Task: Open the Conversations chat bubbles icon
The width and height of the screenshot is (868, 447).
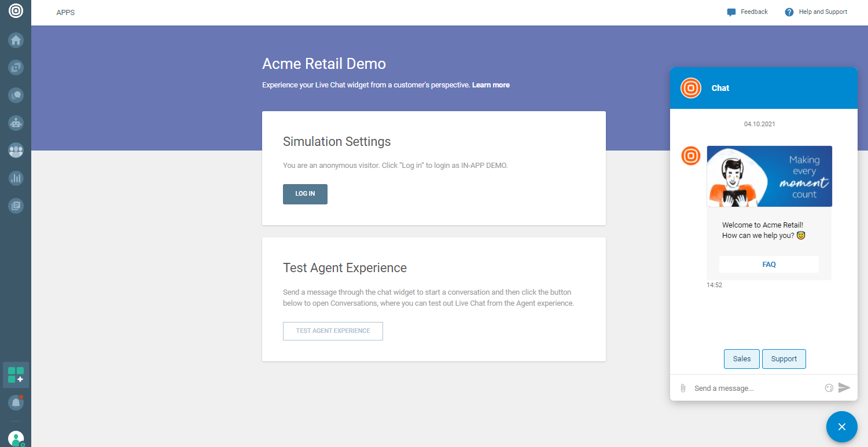Action: point(16,95)
